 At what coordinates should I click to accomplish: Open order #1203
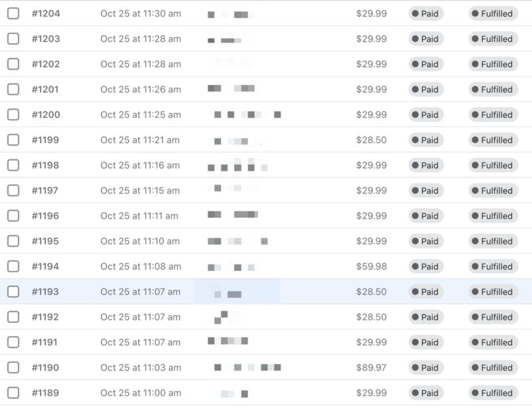pyautogui.click(x=46, y=39)
